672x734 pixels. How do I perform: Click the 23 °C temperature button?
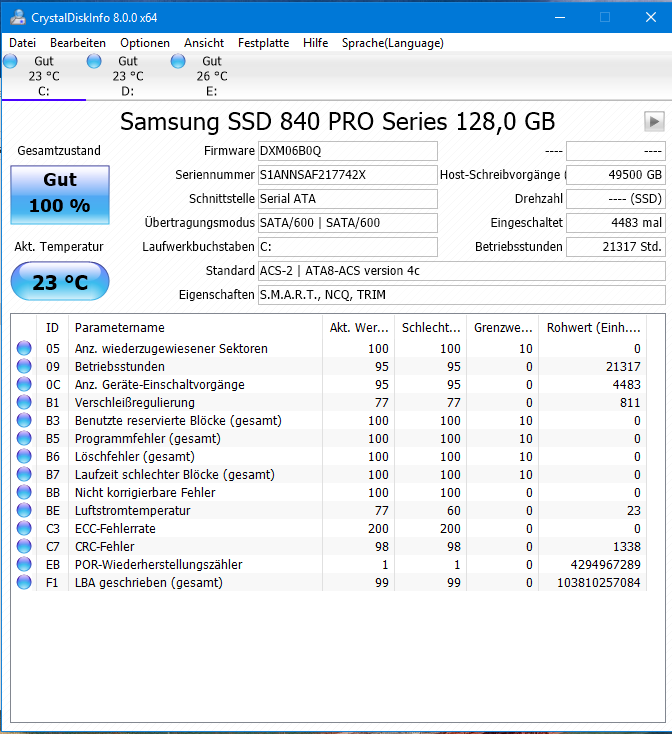[x=60, y=281]
